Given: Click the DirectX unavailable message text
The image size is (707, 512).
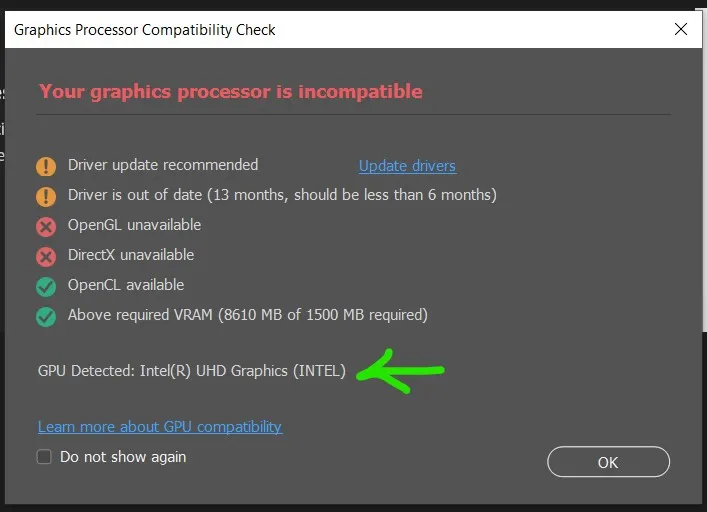Looking at the screenshot, I should pos(131,255).
